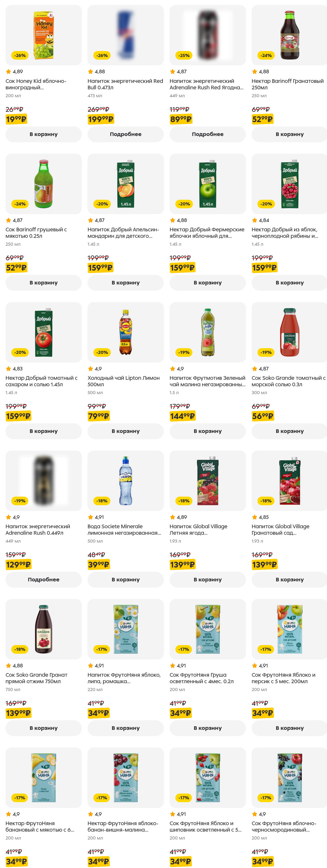327x868 pixels.
Task: Open the Barinoff pear juice bottle image
Action: pos(43,184)
